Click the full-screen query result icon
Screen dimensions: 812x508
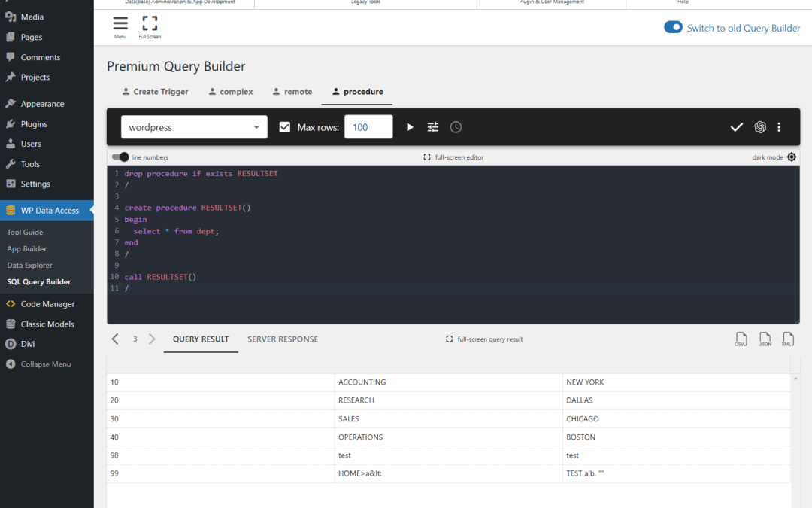449,339
